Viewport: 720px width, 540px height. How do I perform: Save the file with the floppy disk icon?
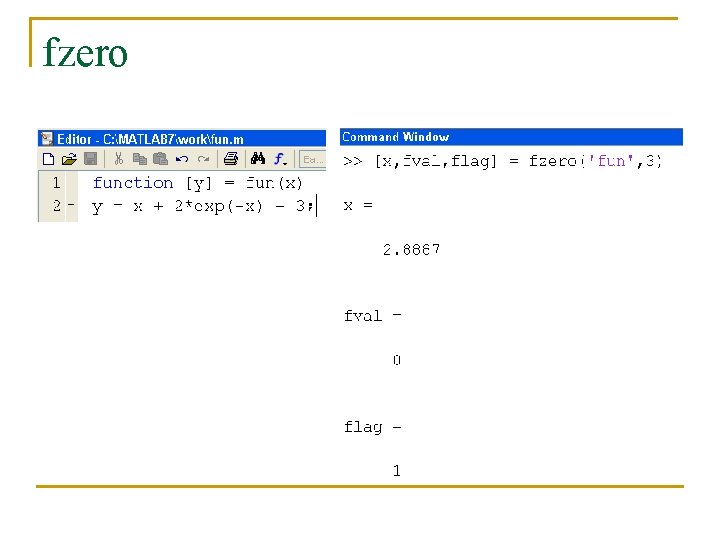pyautogui.click(x=91, y=159)
